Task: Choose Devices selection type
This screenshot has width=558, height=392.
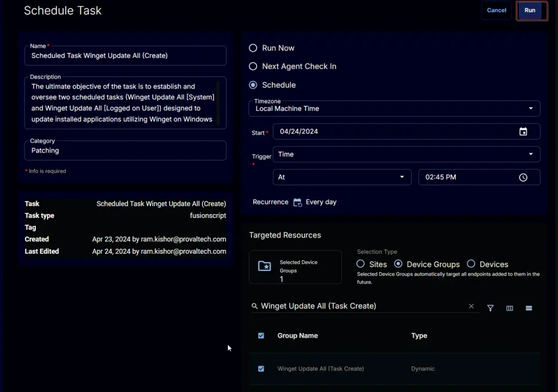Action: coord(471,264)
